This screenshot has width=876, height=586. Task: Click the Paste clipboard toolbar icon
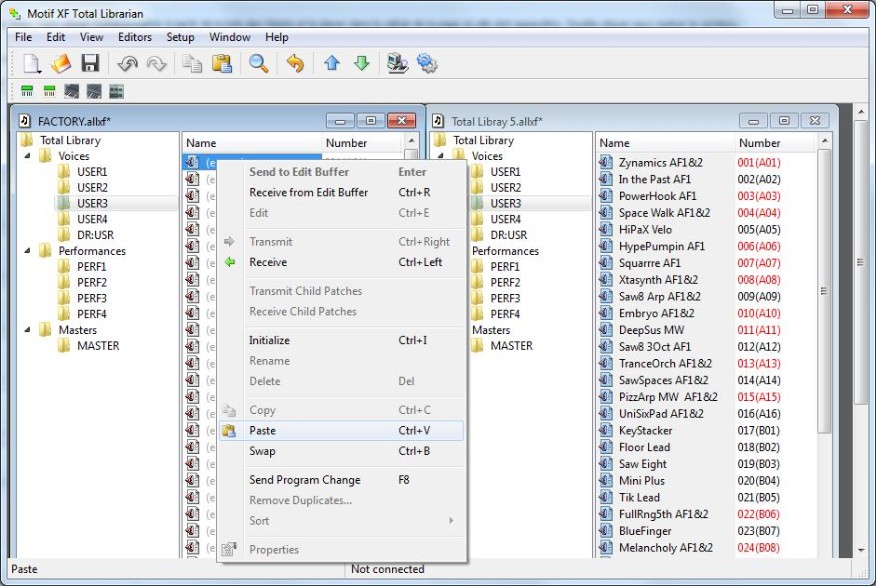(x=222, y=64)
